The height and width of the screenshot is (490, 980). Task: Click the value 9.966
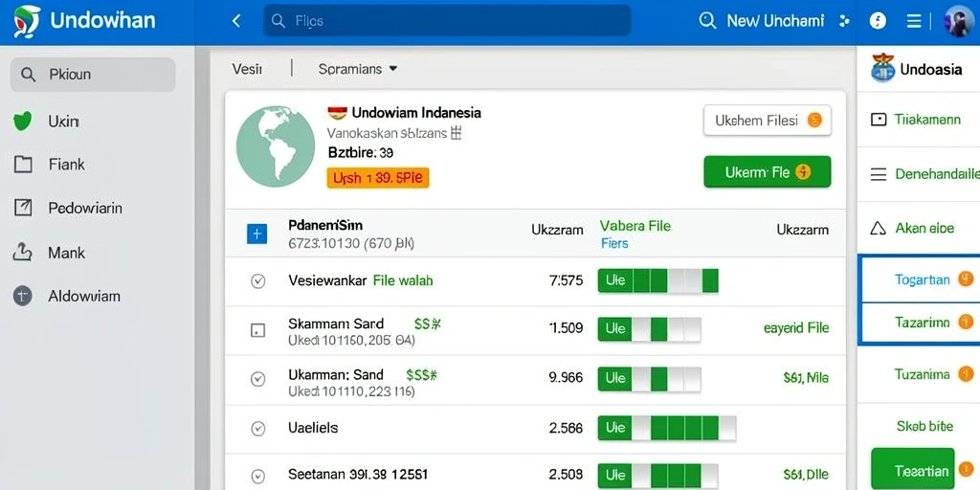coord(566,377)
